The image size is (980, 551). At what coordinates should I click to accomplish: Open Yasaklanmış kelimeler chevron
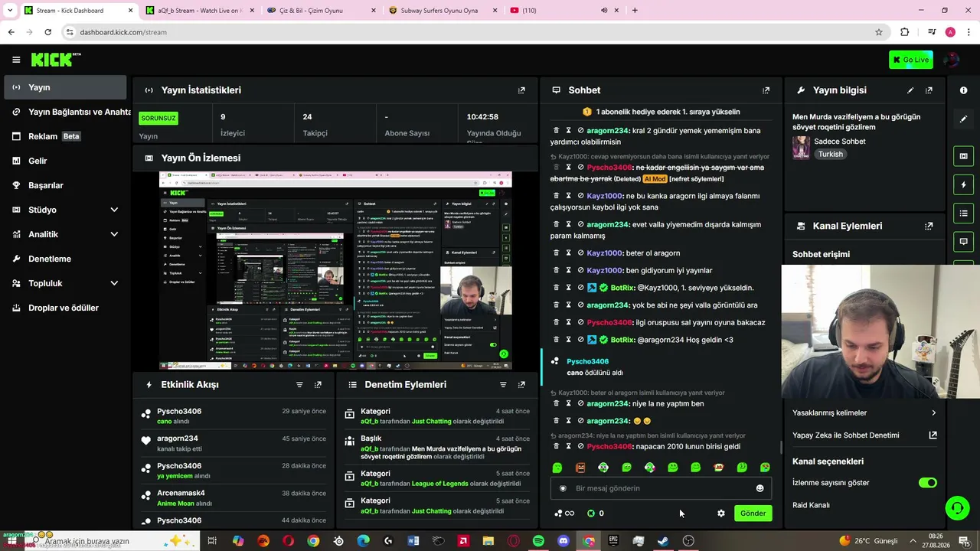933,413
